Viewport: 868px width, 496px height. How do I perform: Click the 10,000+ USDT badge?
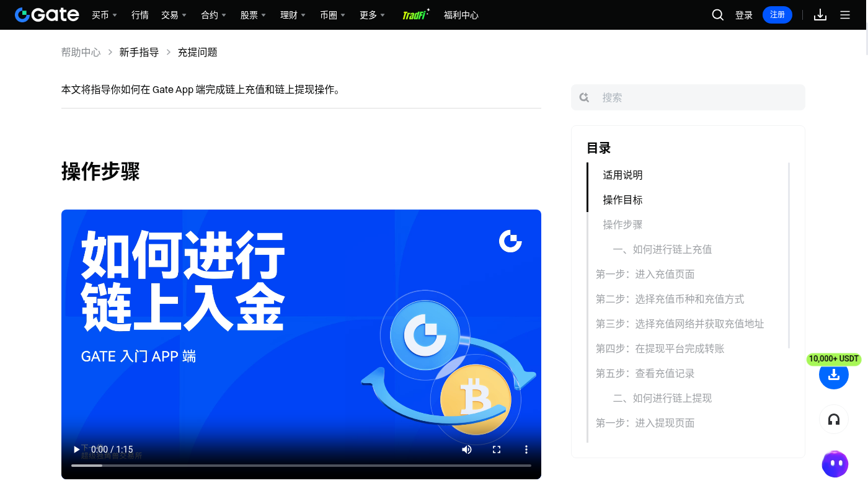[834, 359]
